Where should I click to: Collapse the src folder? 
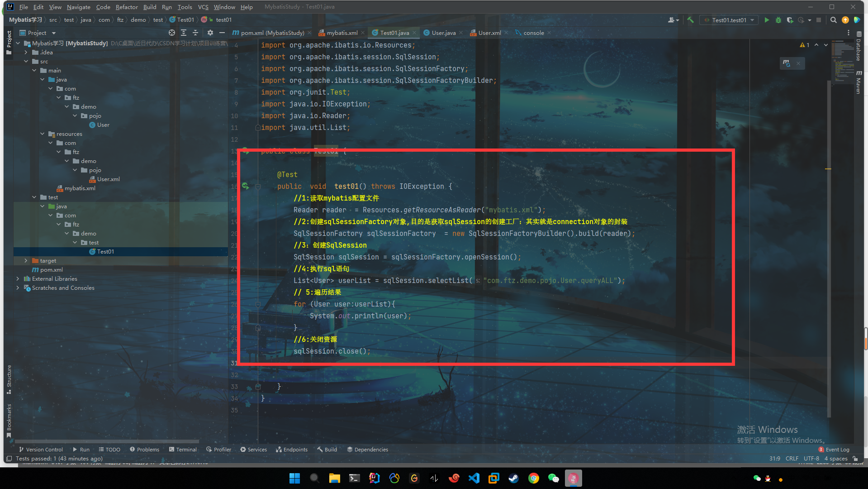[x=26, y=62]
